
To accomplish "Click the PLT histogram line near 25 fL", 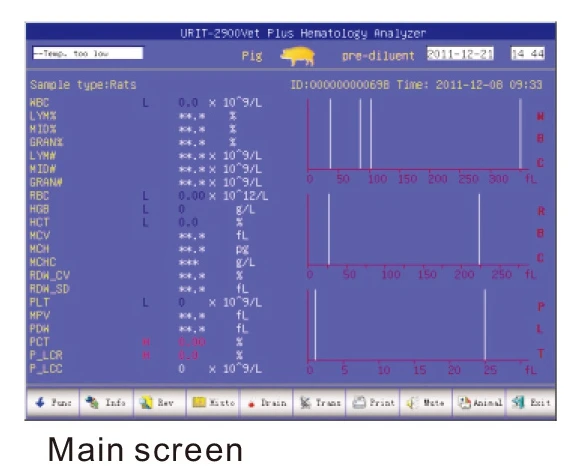I will (485, 325).
